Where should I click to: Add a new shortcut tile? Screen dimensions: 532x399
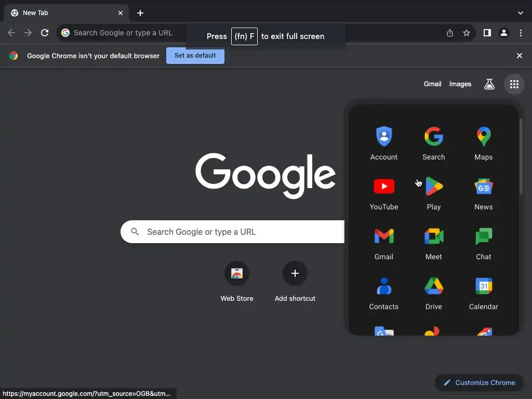pyautogui.click(x=295, y=281)
